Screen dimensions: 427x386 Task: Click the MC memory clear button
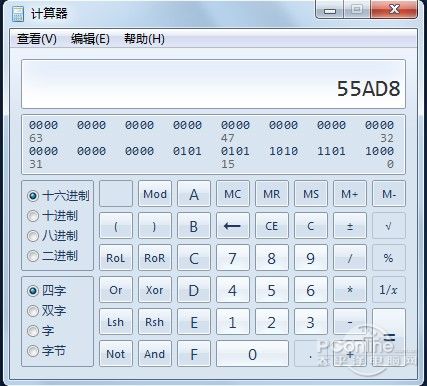click(233, 194)
